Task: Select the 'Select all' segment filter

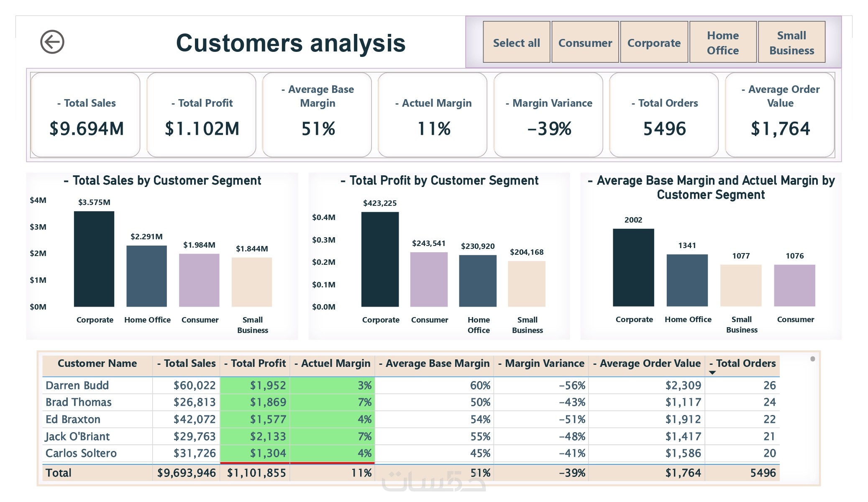Action: [516, 42]
